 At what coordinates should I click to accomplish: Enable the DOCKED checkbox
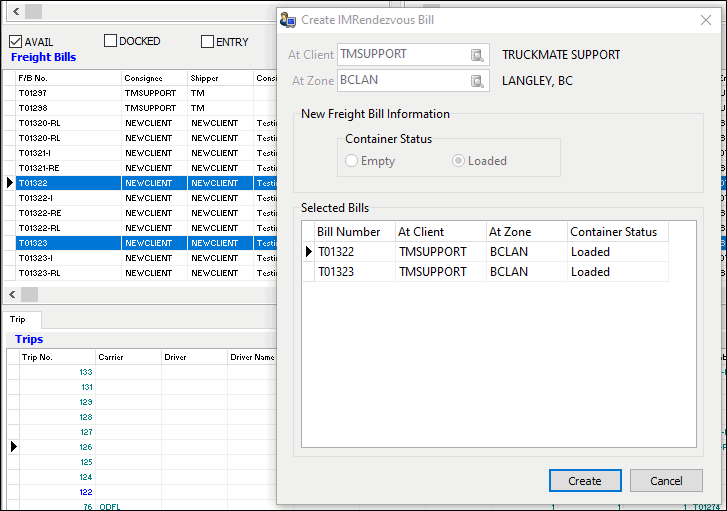coord(110,41)
